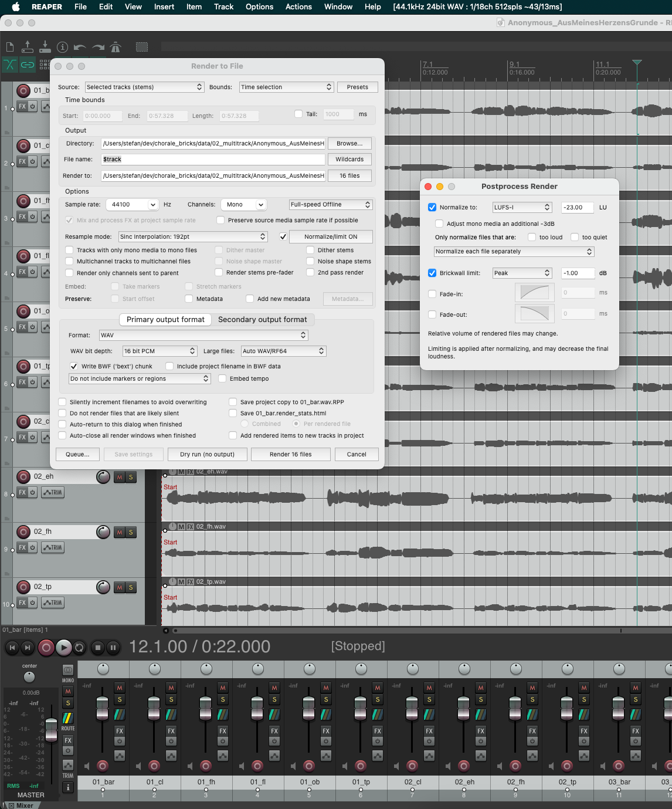Open the Track menu
Image resolution: width=672 pixels, height=809 pixels.
tap(223, 6)
